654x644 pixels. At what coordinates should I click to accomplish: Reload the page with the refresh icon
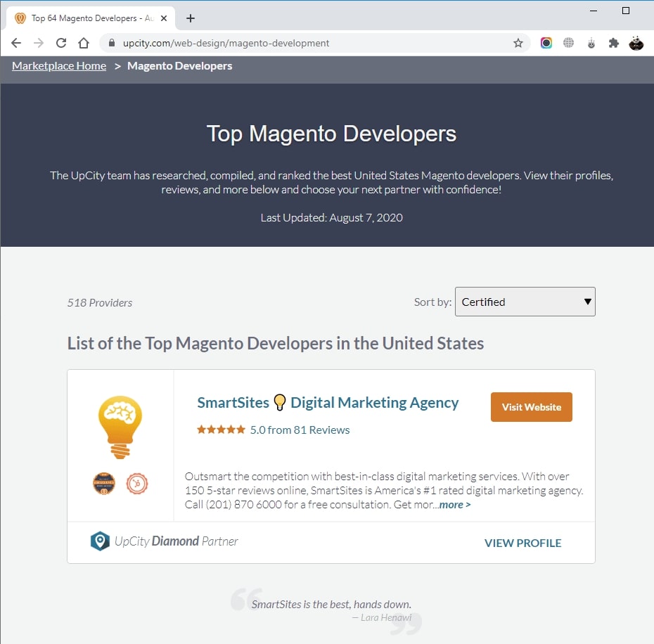click(61, 43)
